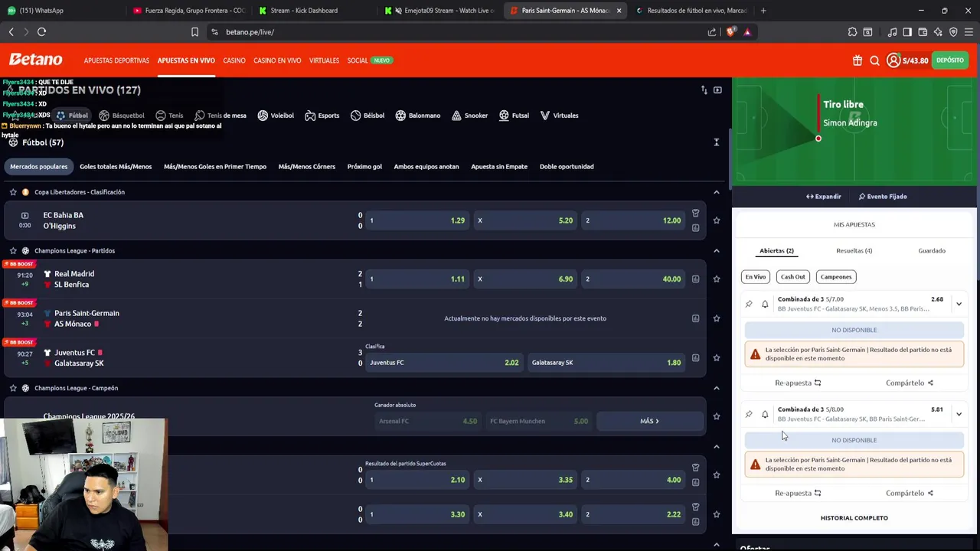The image size is (980, 551).
Task: Select the Virtuales sport filter
Action: tap(559, 116)
